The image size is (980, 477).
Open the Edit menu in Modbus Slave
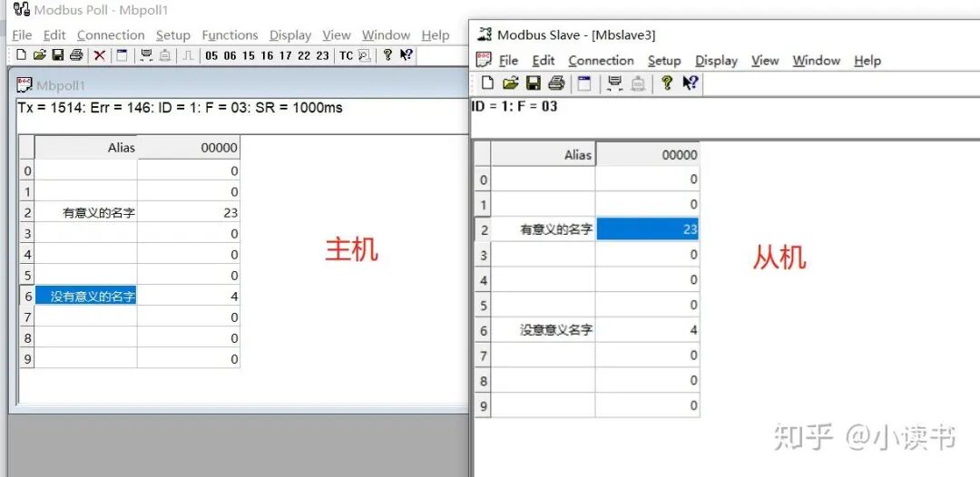(544, 61)
